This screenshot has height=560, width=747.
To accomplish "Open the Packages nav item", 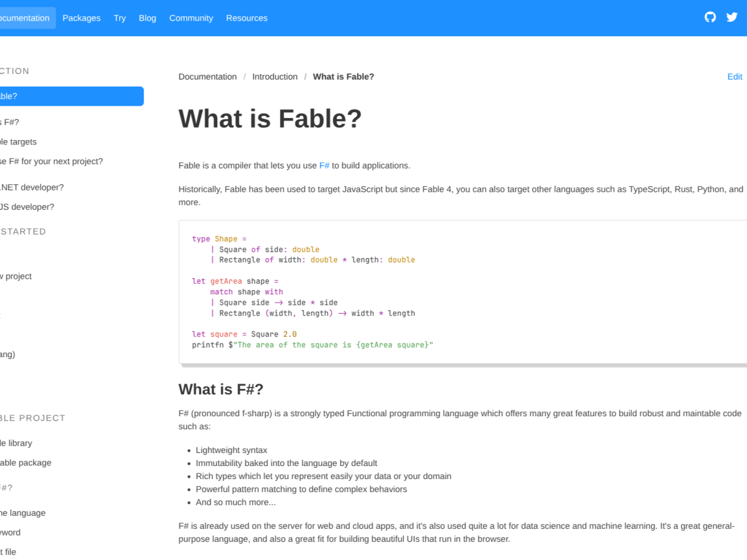I will click(82, 18).
